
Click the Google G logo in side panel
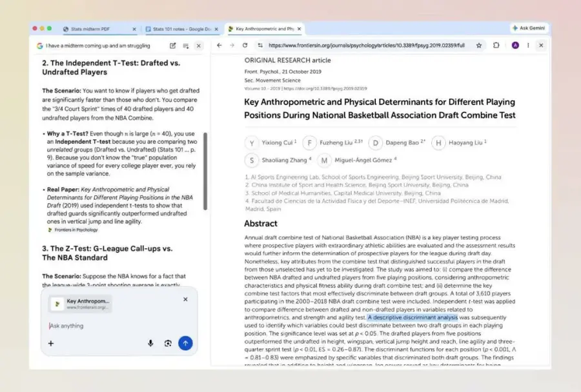pos(39,46)
